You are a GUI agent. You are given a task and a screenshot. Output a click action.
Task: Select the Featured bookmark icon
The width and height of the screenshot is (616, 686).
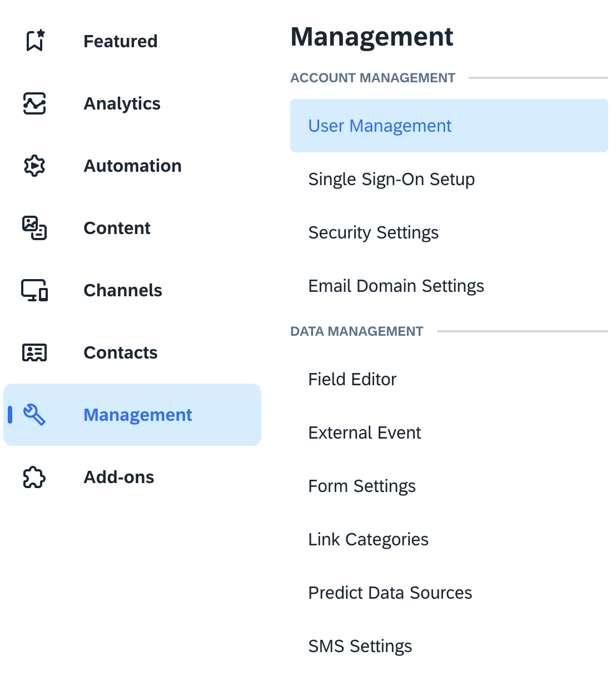[34, 41]
